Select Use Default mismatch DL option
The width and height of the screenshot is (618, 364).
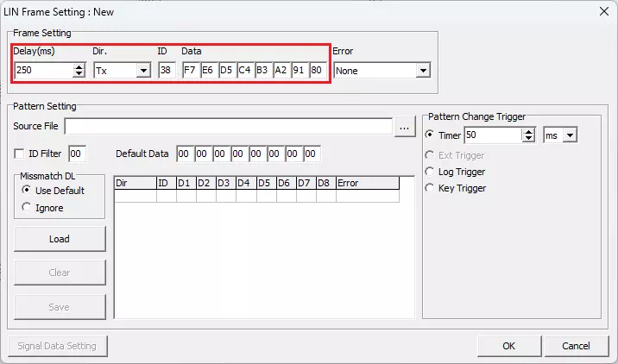coord(27,191)
